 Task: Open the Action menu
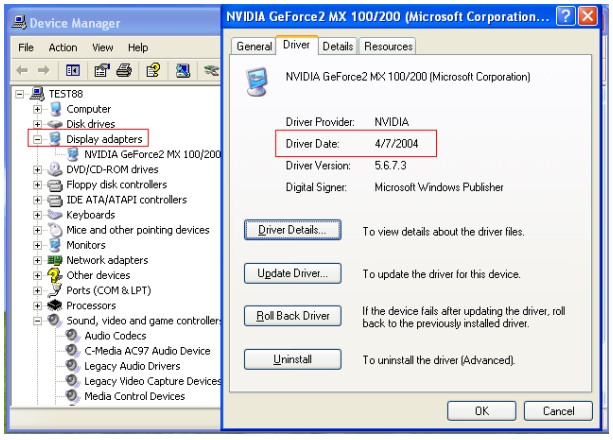63,48
